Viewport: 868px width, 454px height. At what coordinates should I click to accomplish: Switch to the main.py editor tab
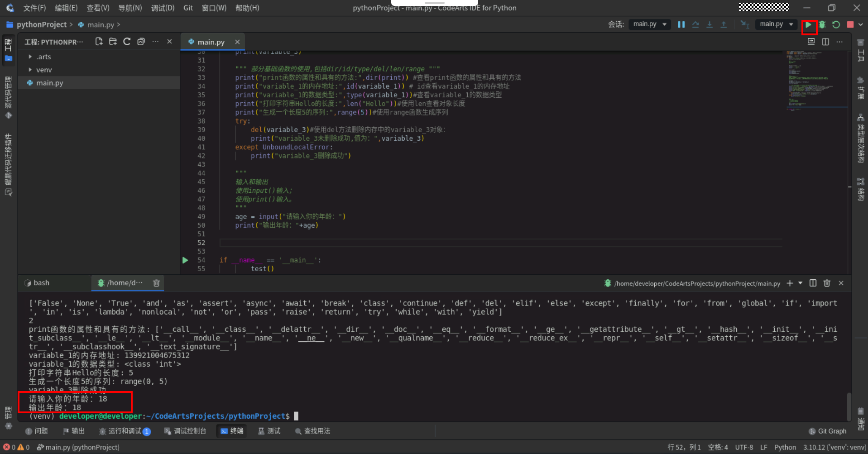(211, 42)
